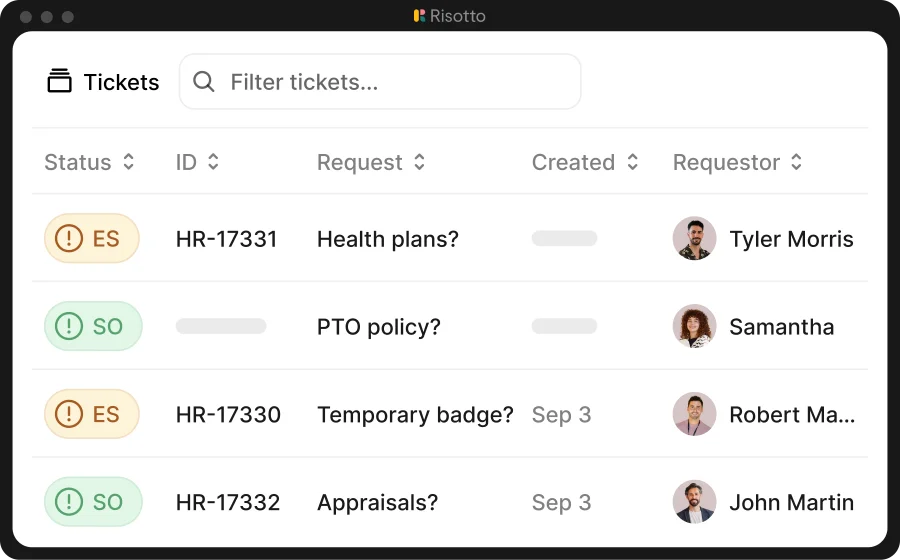Select SO status badge on PTO policy row
Screen dimensions: 900x560
tap(93, 326)
